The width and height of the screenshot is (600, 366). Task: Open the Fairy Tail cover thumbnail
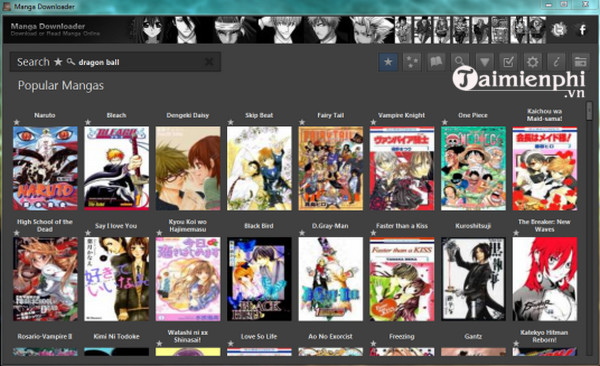pyautogui.click(x=331, y=168)
